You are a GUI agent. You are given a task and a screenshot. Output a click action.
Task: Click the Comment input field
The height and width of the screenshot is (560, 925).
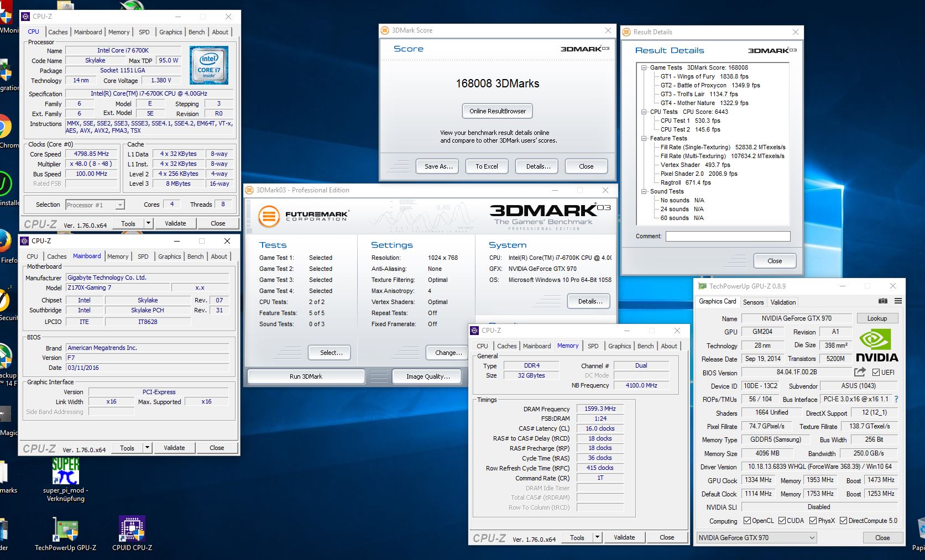(x=728, y=236)
